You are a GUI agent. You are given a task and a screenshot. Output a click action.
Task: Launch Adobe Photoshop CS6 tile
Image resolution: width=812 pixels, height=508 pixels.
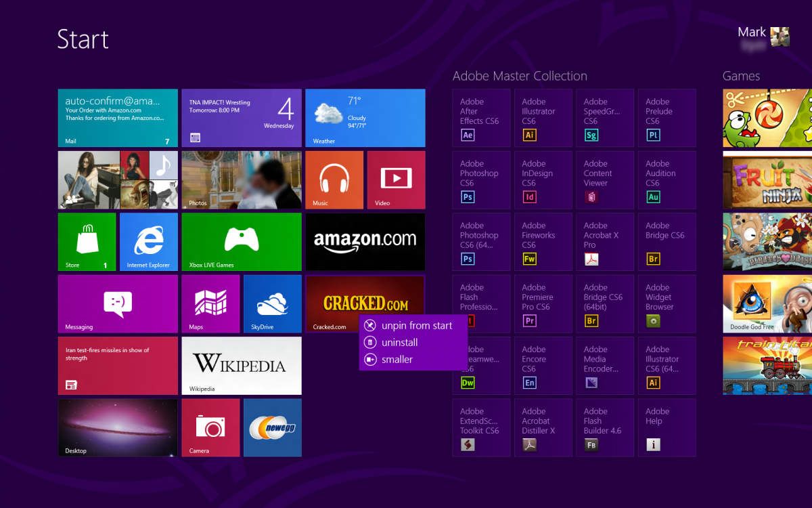coord(482,180)
